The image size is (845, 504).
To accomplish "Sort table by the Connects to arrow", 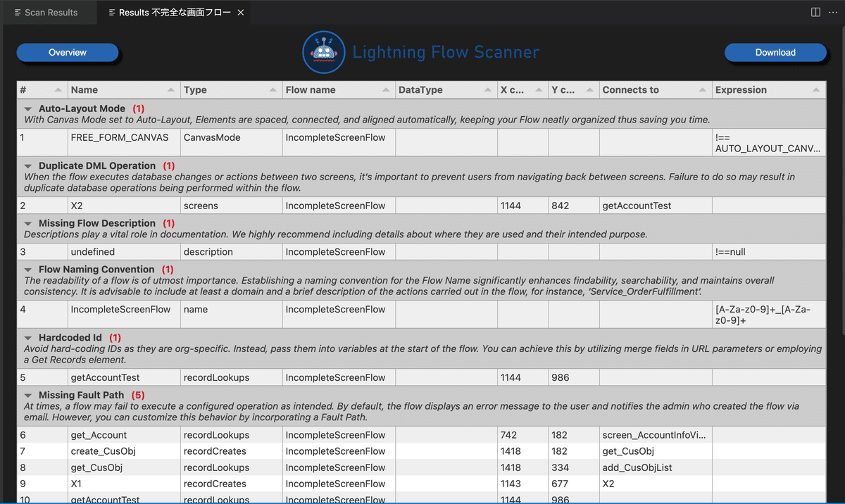I will click(x=703, y=89).
